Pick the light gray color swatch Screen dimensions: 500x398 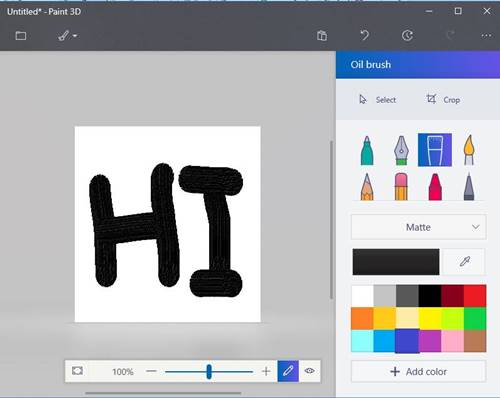click(385, 296)
